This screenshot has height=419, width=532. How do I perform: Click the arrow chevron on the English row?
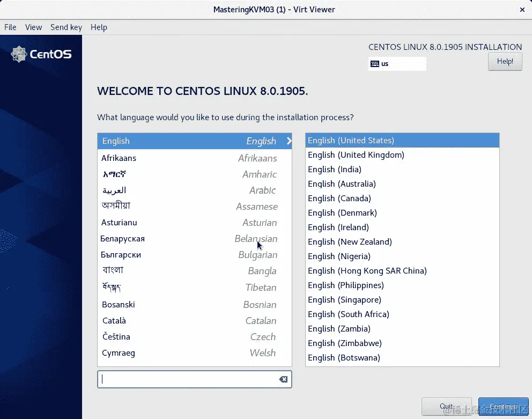[289, 141]
